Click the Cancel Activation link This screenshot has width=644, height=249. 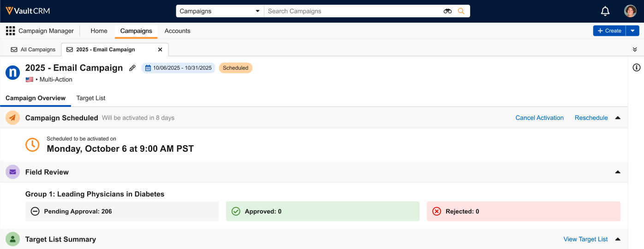tap(539, 118)
